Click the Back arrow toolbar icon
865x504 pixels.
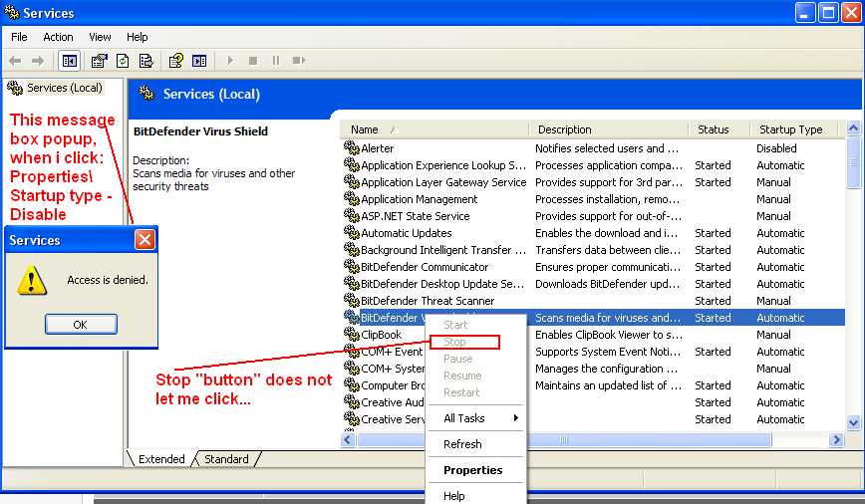(x=15, y=61)
